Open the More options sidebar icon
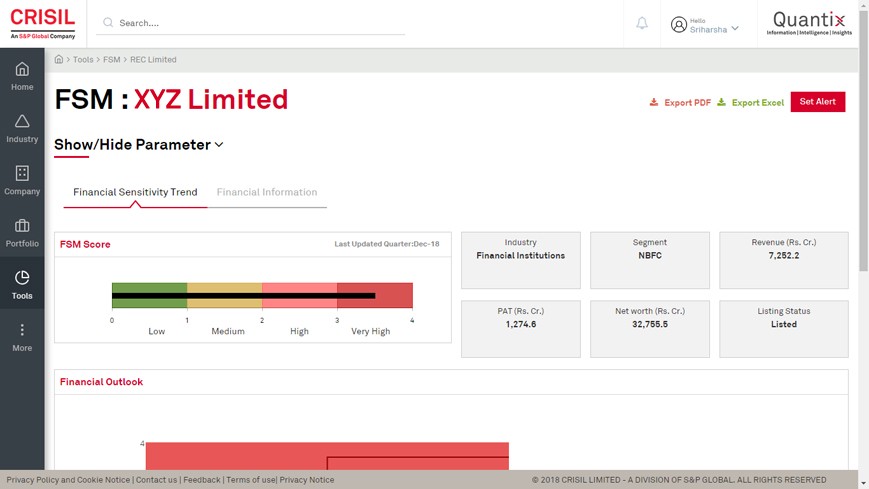Image resolution: width=869 pixels, height=489 pixels. [22, 330]
